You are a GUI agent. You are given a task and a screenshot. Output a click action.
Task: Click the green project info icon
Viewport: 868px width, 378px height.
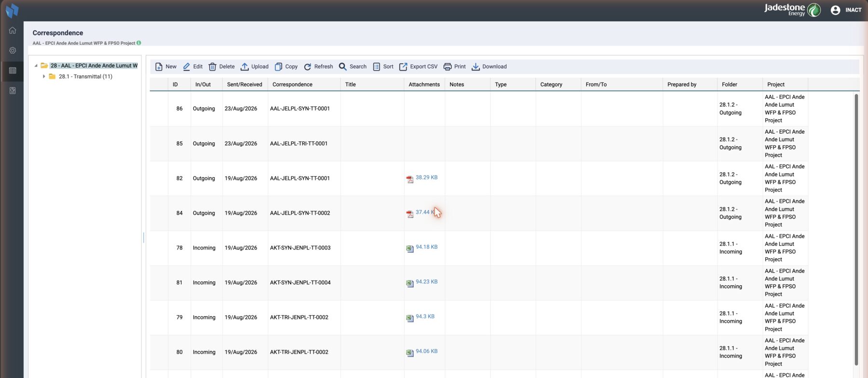[x=139, y=43]
